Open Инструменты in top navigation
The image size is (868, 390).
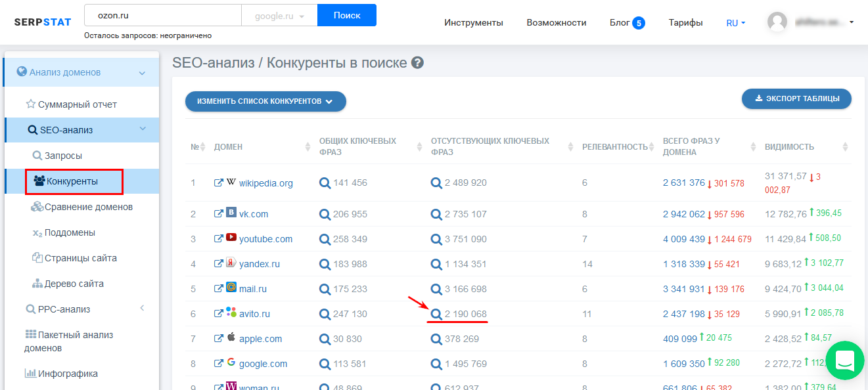(473, 23)
